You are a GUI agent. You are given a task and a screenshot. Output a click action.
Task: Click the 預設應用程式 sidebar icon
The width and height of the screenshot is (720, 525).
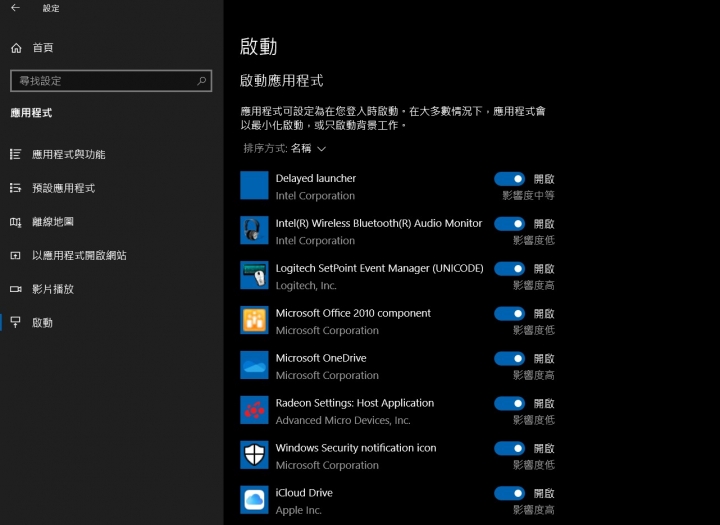16,188
